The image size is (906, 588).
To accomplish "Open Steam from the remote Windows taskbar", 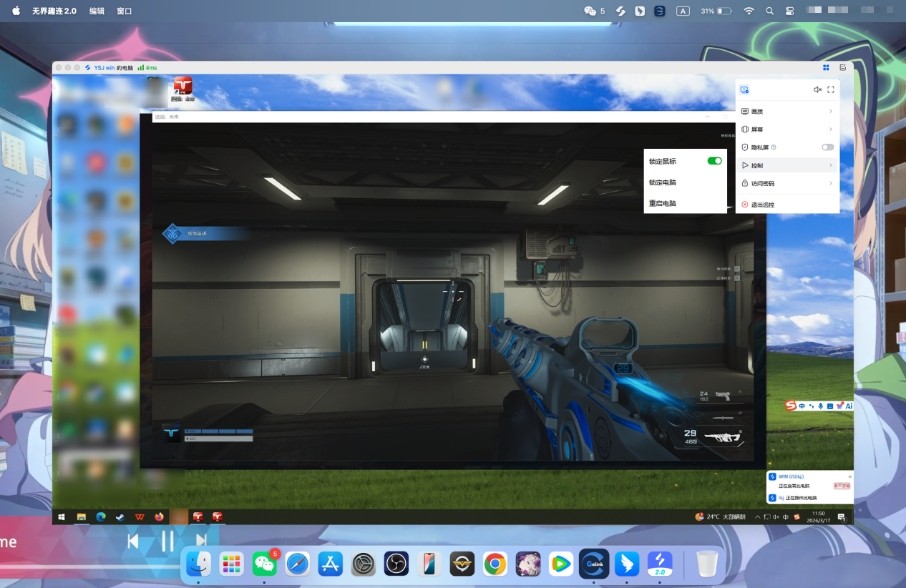I will pos(120,516).
